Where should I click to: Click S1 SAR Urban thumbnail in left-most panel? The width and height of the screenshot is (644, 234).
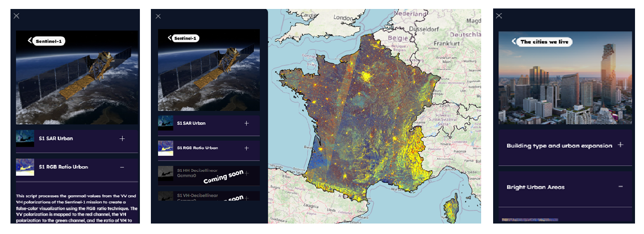(x=25, y=138)
